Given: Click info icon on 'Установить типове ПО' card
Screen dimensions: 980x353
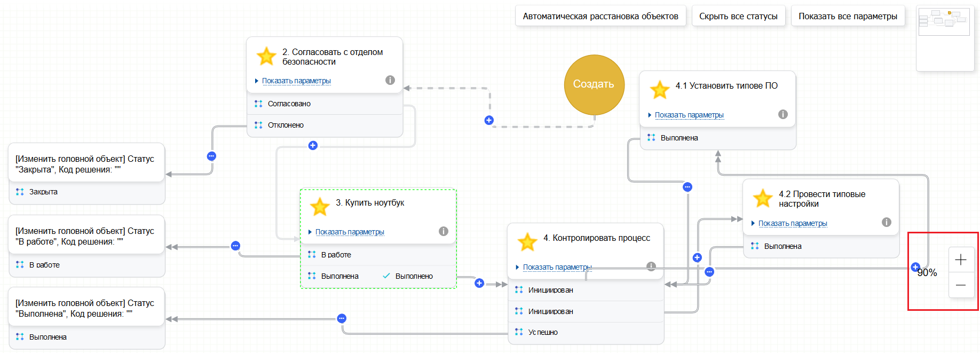Looking at the screenshot, I should point(783,114).
